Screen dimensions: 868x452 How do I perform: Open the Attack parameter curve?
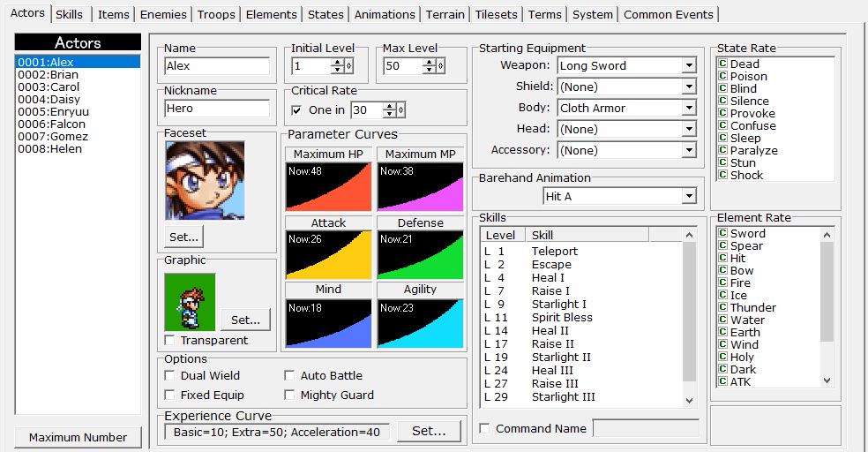[x=328, y=255]
